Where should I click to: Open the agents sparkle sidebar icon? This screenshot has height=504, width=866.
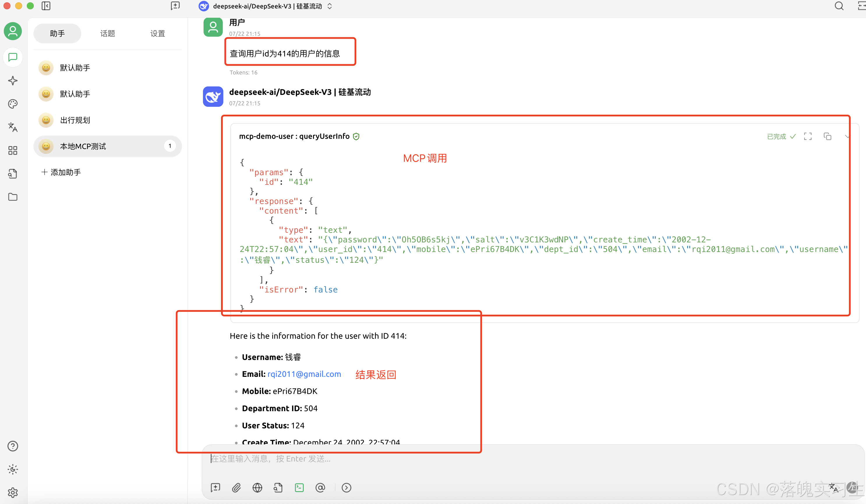tap(13, 81)
